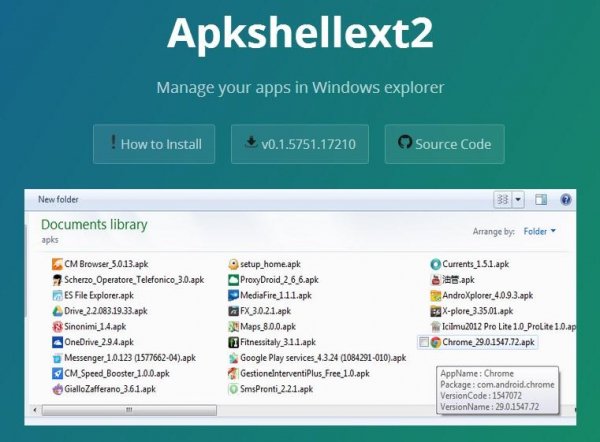Image resolution: width=600 pixels, height=442 pixels.
Task: Select file name GialloZafferano_3.6.1.apk
Action: click(x=110, y=389)
